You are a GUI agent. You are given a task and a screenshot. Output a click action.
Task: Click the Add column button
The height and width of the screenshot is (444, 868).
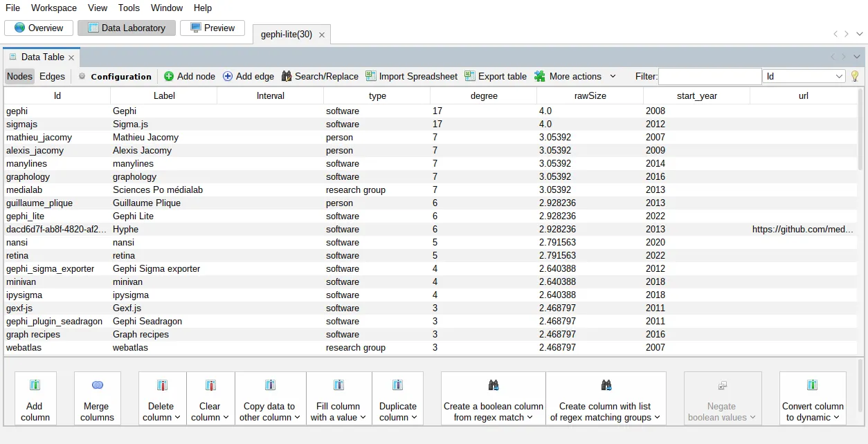click(35, 398)
